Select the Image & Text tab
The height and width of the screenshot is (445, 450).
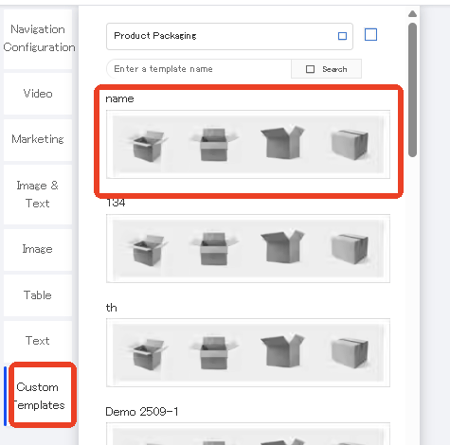(38, 194)
